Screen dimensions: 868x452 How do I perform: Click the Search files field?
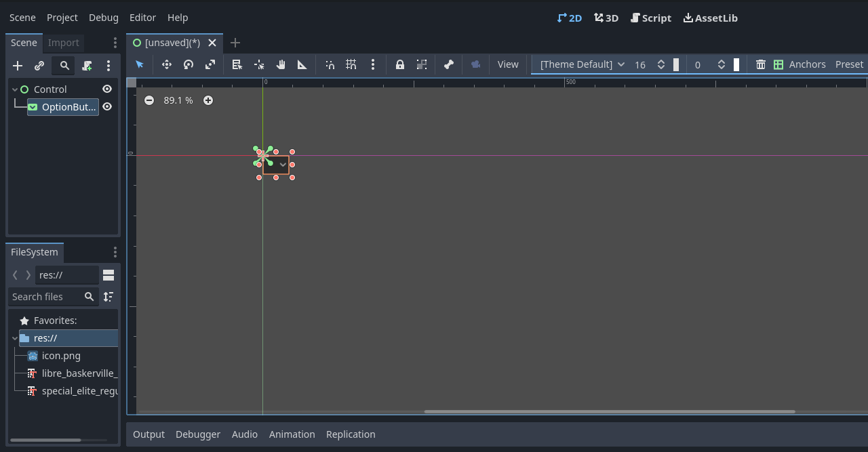tap(53, 297)
